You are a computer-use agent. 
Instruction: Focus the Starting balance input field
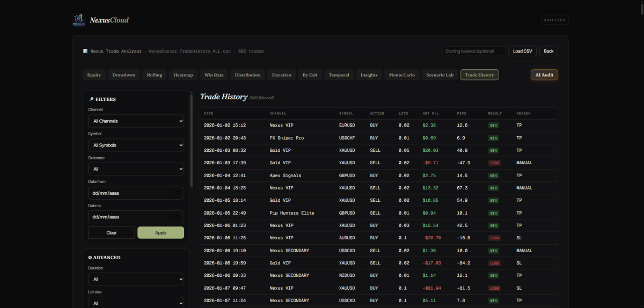tap(474, 51)
